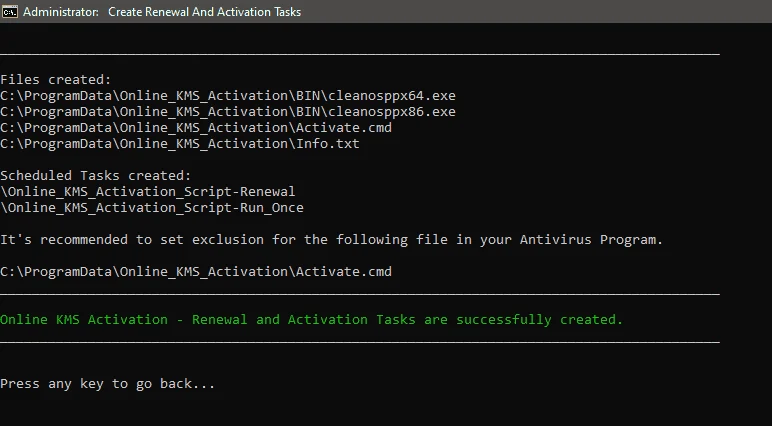This screenshot has width=772, height=426.
Task: Click the Info.txt file path line
Action: tap(180, 144)
